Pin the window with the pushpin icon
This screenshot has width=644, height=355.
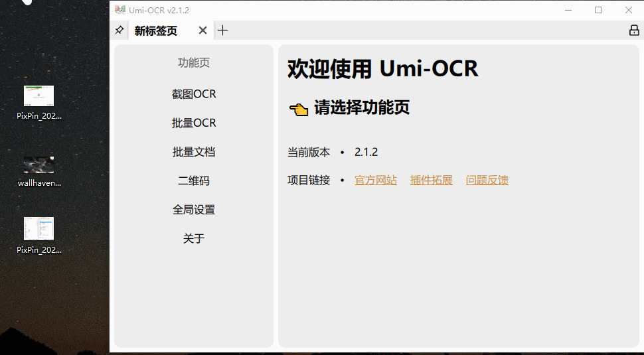pos(119,31)
